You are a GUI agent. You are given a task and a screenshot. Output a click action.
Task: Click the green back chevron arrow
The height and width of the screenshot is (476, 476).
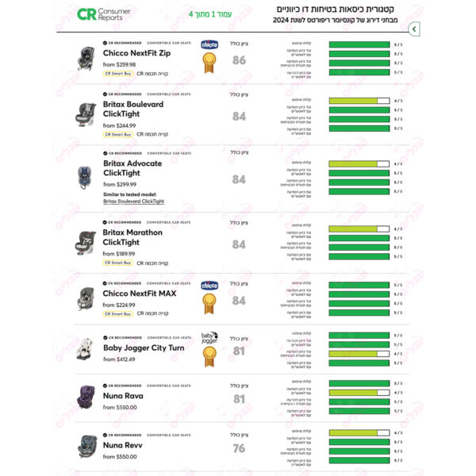point(414,29)
